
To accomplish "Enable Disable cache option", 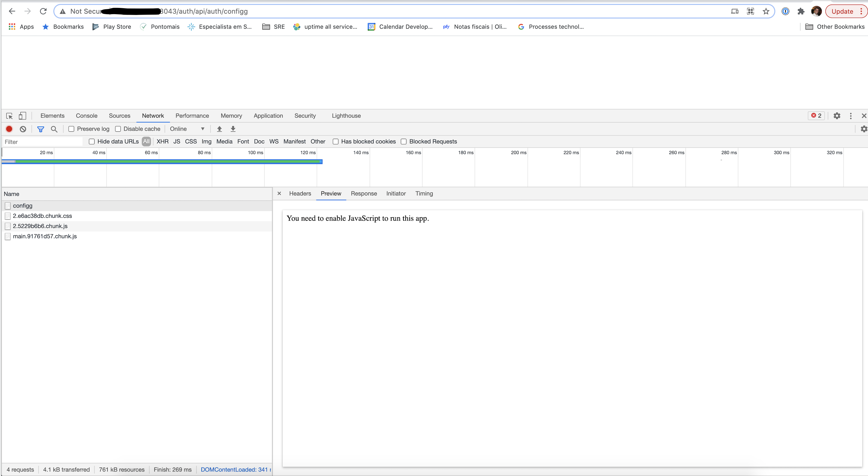I will pos(118,129).
